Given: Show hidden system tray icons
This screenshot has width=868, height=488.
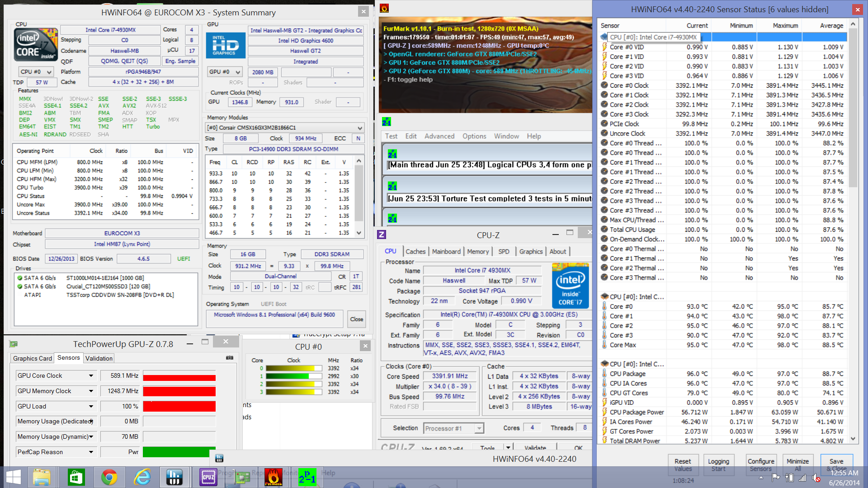Looking at the screenshot, I should coord(761,478).
